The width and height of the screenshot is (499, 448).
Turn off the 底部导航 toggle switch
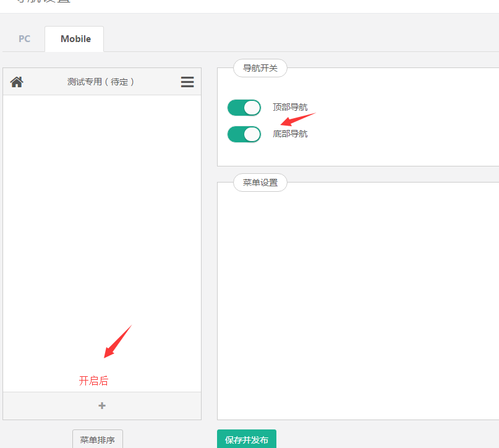click(244, 134)
